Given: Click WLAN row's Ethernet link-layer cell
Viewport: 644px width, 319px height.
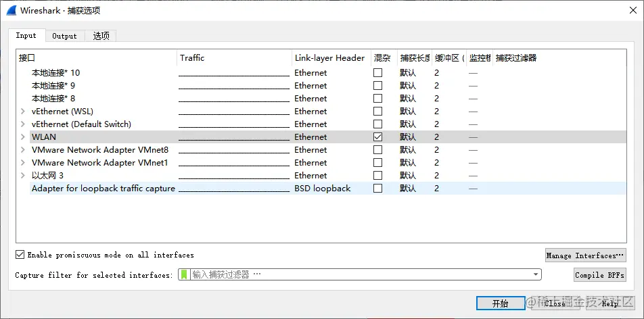Looking at the screenshot, I should coord(310,137).
